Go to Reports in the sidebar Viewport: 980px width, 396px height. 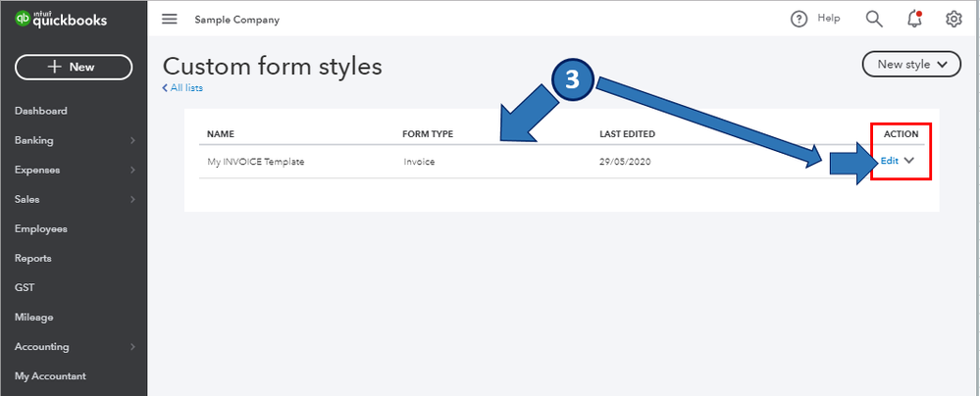[x=32, y=258]
